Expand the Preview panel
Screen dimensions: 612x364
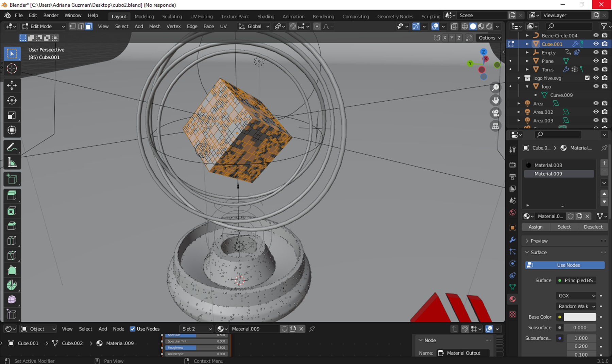coord(539,241)
